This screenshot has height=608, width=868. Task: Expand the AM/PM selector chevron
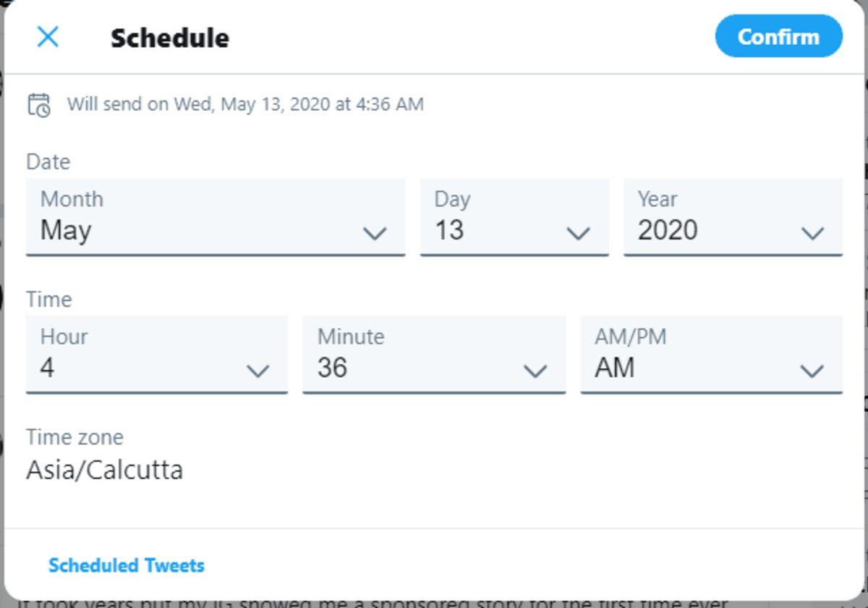(x=812, y=371)
